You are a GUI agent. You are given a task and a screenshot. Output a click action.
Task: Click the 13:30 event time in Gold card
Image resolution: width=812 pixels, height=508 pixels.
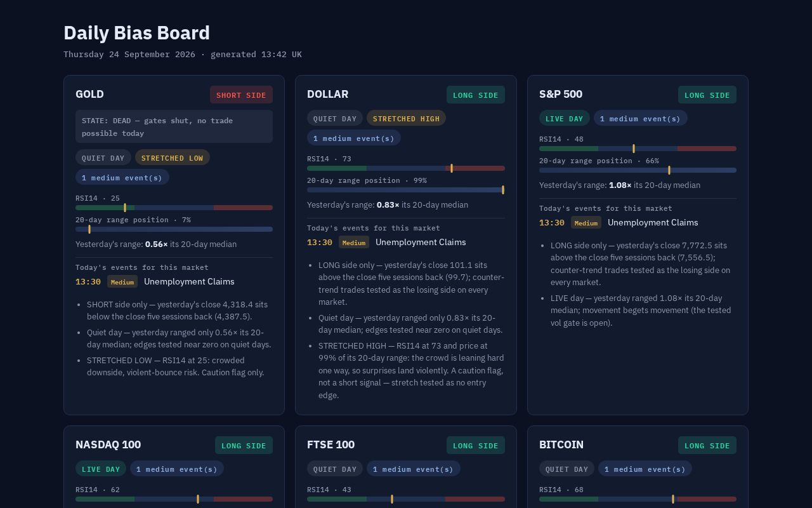(88, 281)
